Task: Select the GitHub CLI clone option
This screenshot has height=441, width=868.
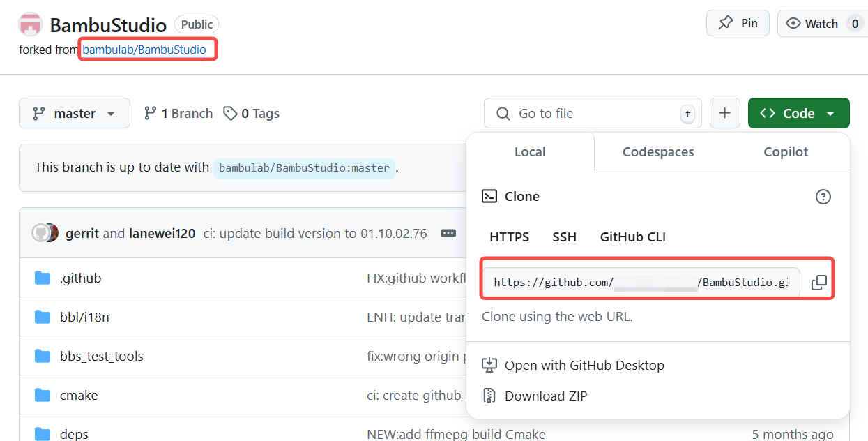Action: coord(633,237)
